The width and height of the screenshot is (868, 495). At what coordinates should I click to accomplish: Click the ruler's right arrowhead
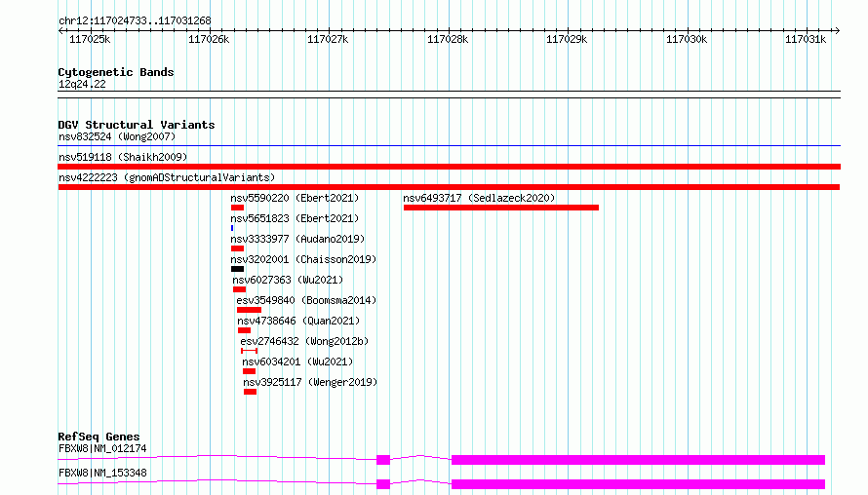click(837, 30)
